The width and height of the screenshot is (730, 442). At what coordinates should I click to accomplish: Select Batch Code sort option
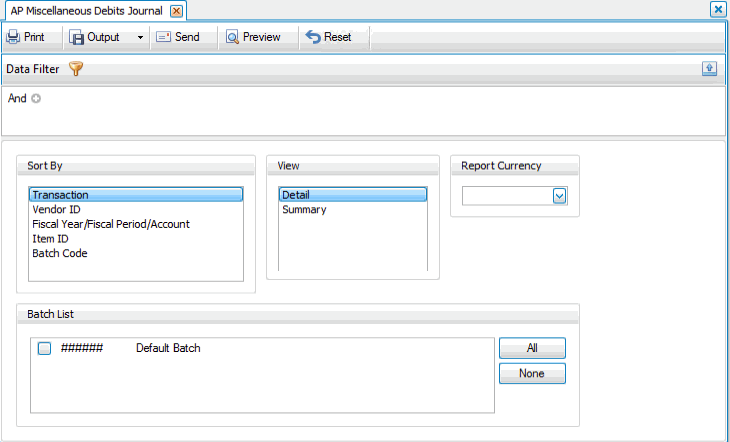[x=59, y=253]
